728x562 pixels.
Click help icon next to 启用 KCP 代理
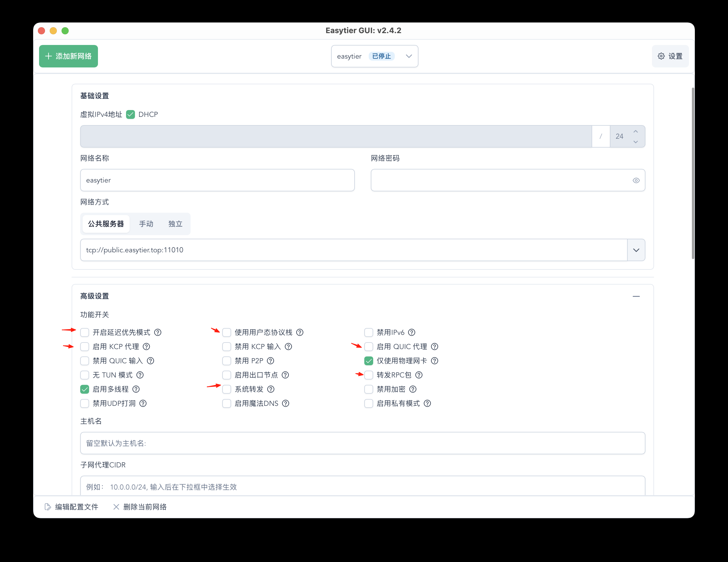tap(146, 346)
